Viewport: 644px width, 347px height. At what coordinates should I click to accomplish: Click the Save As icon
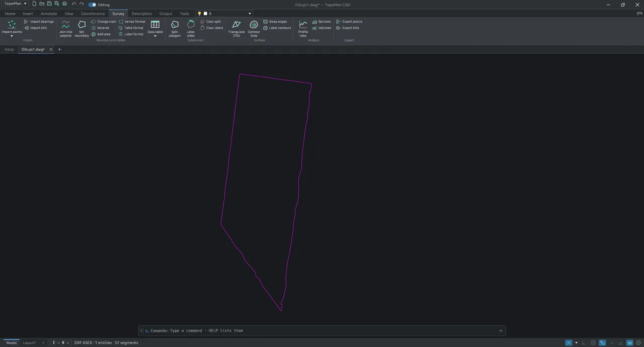[x=57, y=4]
